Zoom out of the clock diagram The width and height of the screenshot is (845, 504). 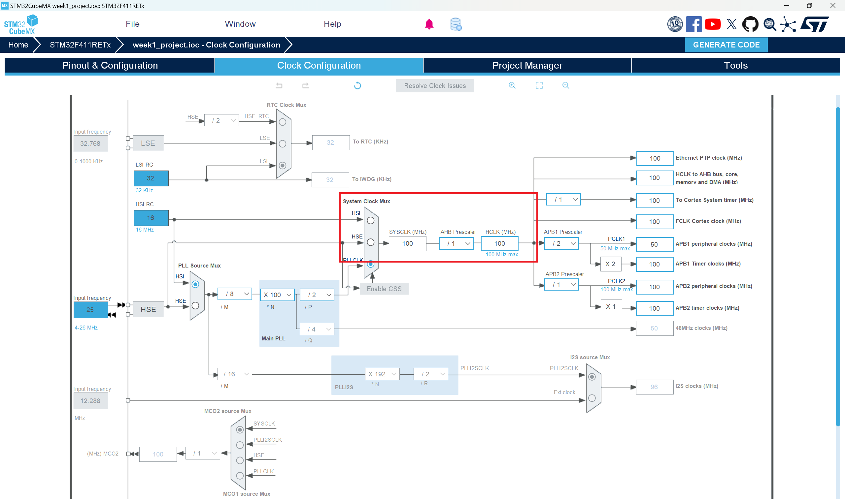[x=565, y=85]
